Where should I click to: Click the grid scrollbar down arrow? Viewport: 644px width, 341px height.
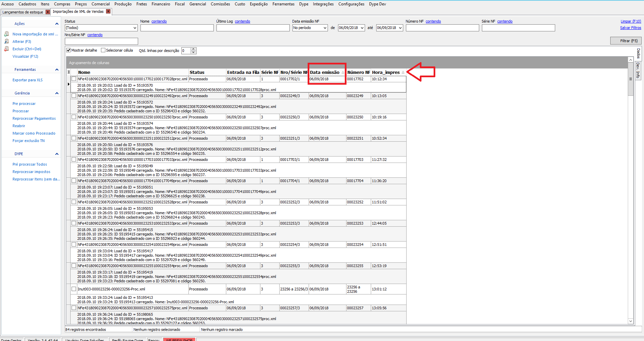tap(630, 321)
